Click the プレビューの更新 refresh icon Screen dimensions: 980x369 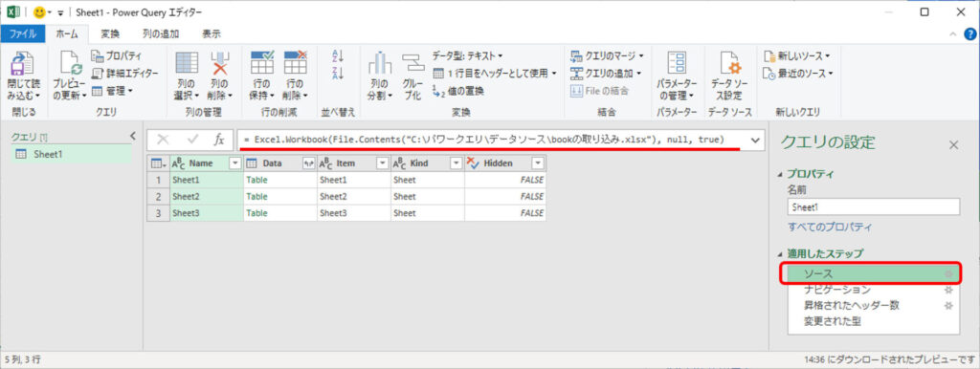(x=70, y=64)
